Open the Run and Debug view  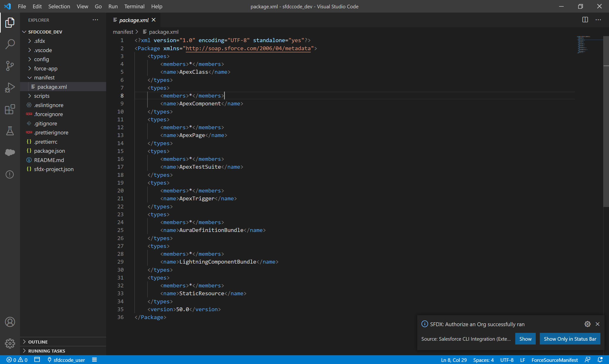tap(10, 88)
